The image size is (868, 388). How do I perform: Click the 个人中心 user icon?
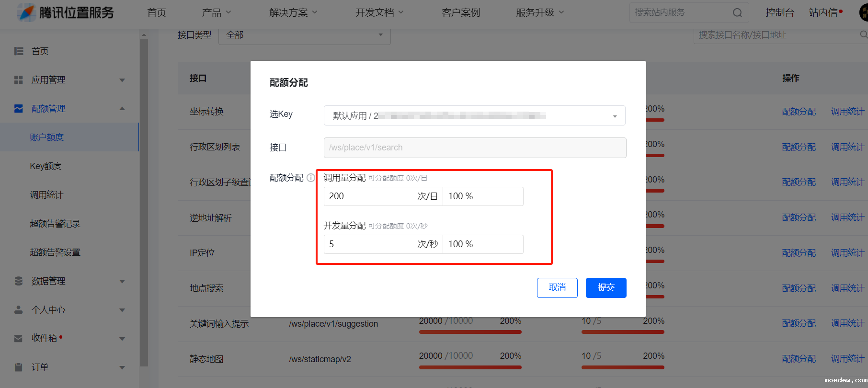tap(19, 310)
